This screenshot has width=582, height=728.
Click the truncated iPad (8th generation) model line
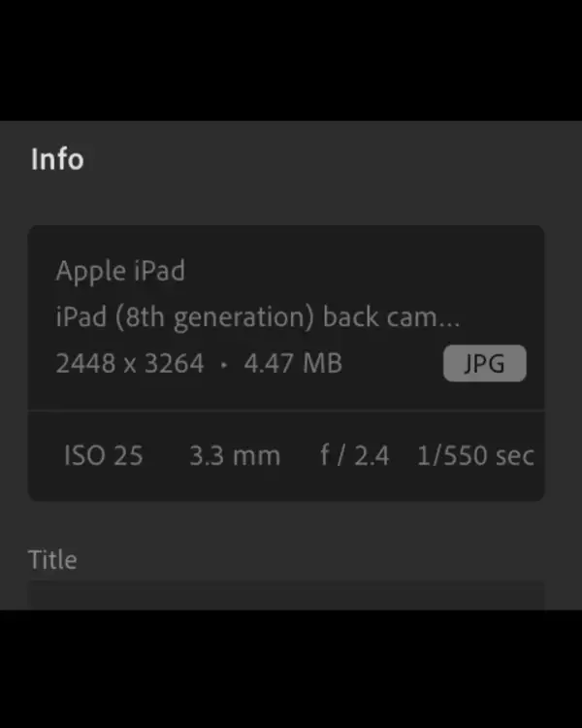[257, 317]
